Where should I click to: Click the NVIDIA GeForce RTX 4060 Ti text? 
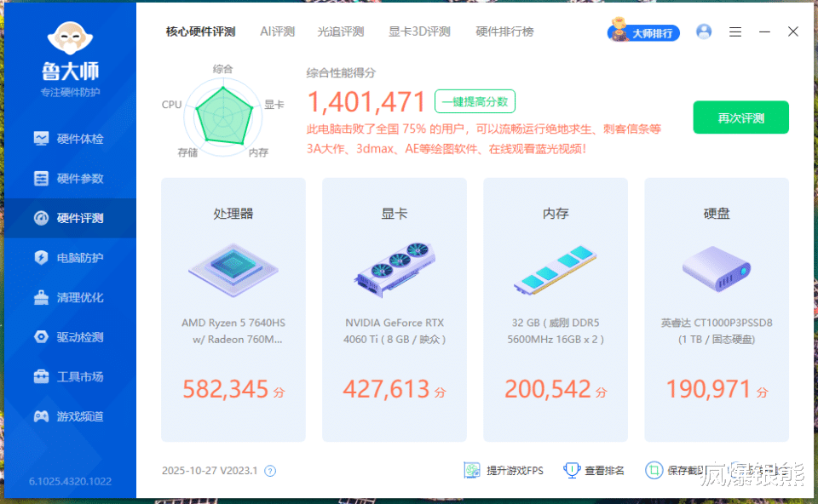[395, 331]
